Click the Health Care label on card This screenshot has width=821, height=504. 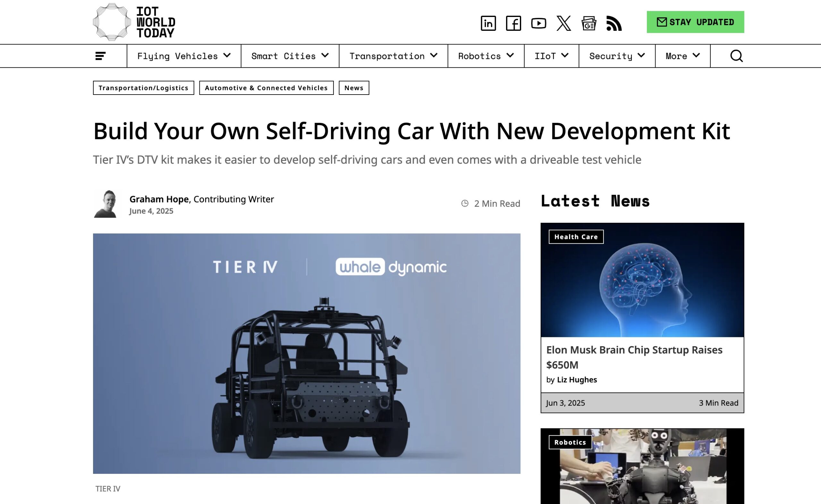(576, 237)
